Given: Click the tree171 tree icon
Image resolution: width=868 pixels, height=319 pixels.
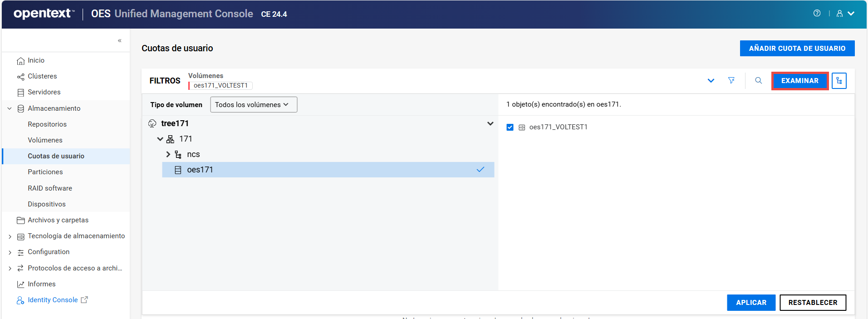Looking at the screenshot, I should 152,123.
